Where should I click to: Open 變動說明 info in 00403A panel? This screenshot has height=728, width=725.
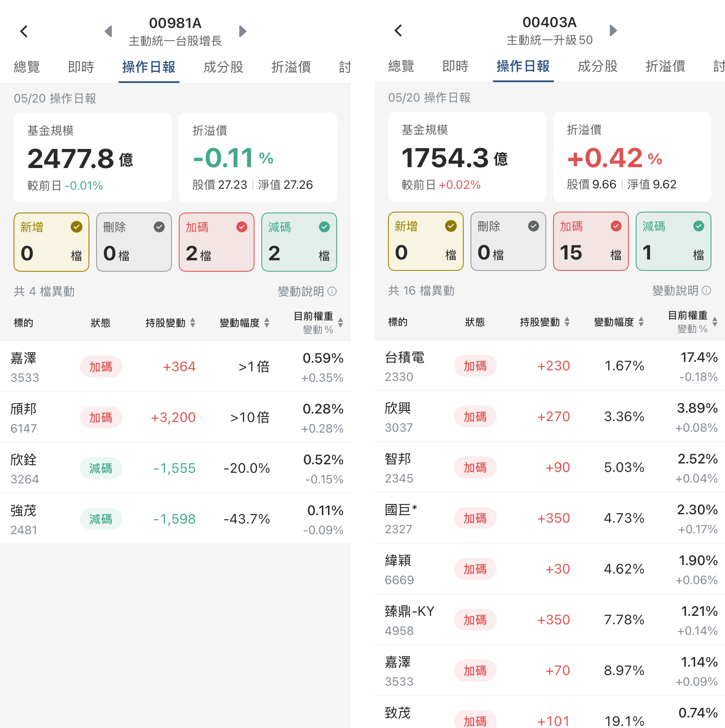[x=681, y=290]
